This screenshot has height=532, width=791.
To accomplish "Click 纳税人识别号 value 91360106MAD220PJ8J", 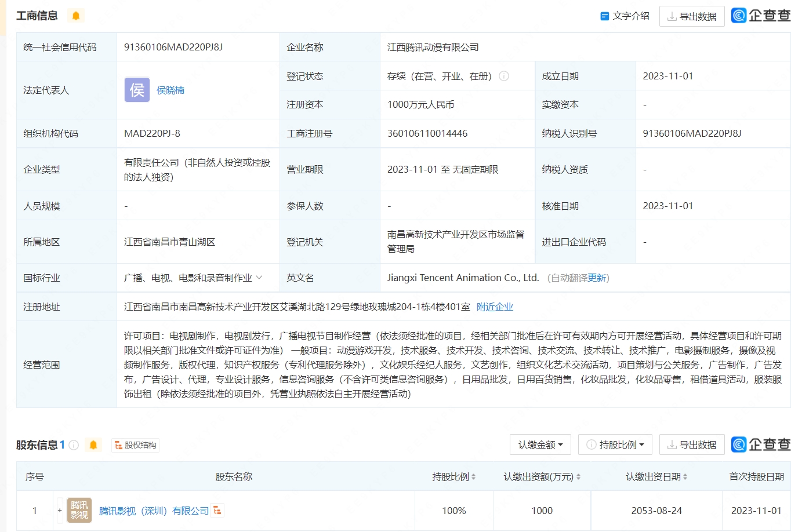I will [x=692, y=134].
